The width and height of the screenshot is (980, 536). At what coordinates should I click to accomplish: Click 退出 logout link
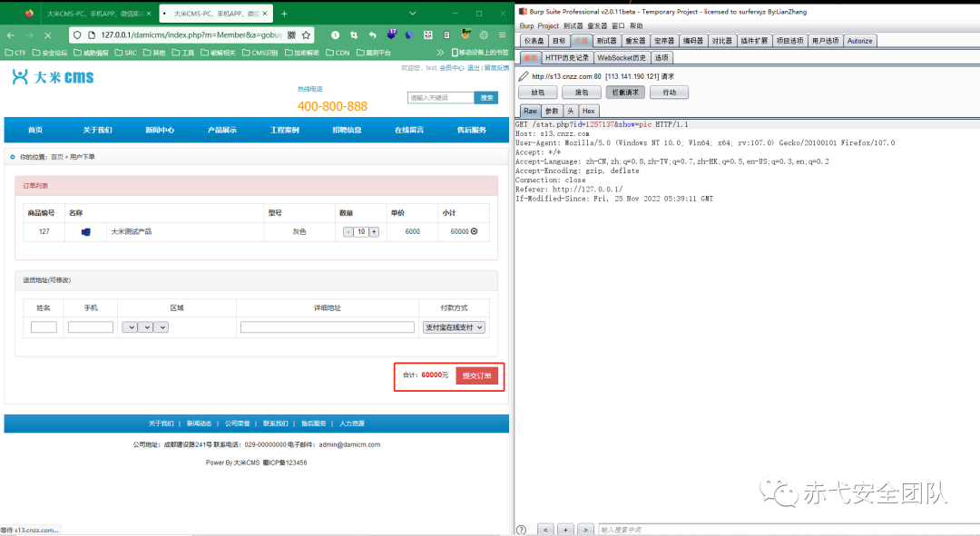473,67
